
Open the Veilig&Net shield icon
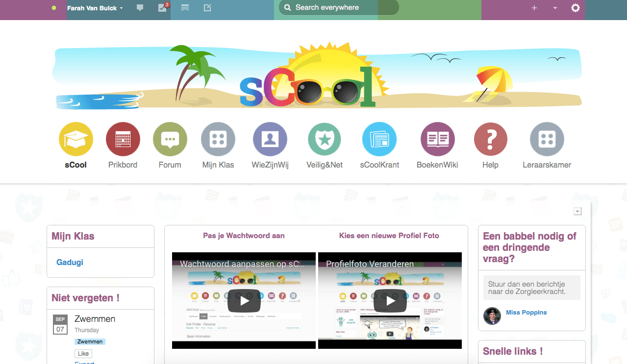(325, 139)
